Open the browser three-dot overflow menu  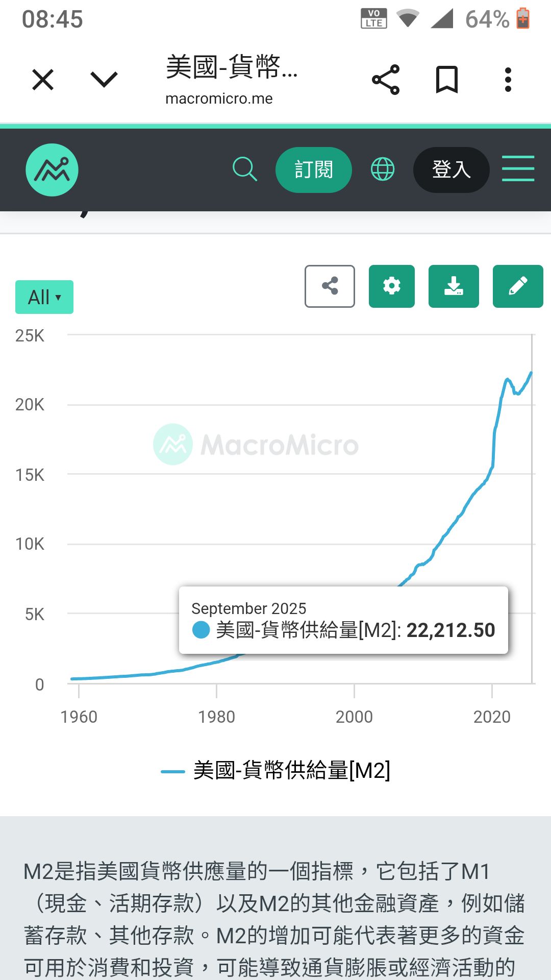pos(508,79)
